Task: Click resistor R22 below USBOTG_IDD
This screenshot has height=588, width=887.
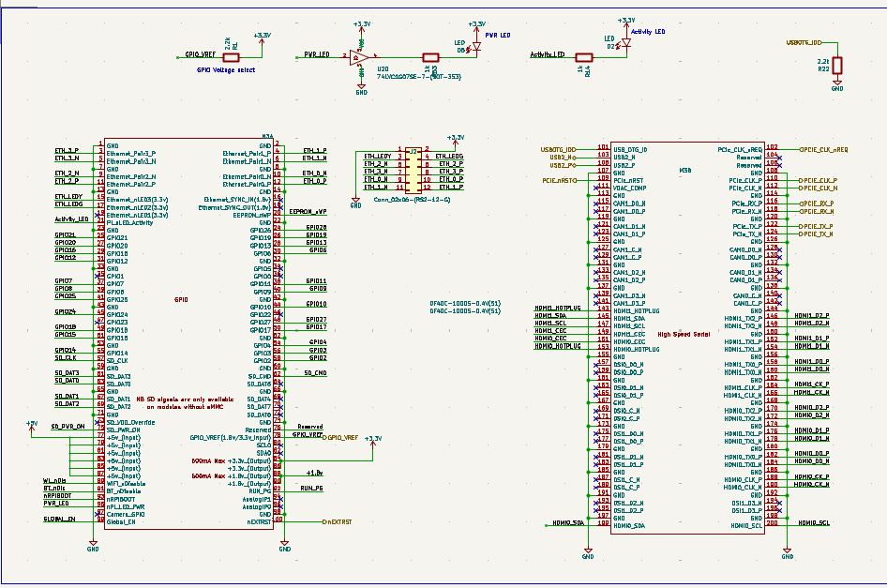Action: [x=837, y=66]
